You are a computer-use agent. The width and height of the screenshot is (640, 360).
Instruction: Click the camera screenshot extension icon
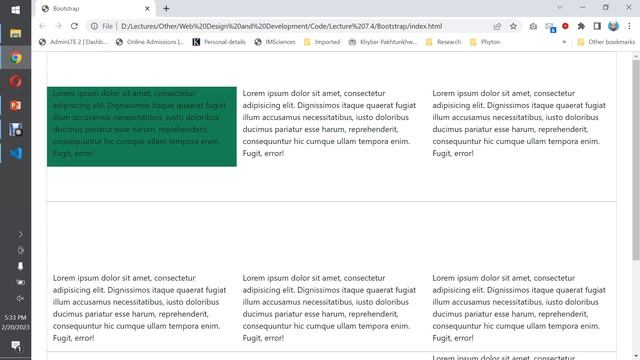(x=533, y=26)
